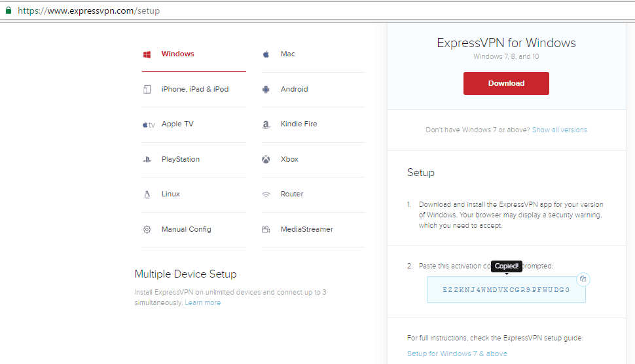Open the Manual Config tab

click(x=194, y=230)
